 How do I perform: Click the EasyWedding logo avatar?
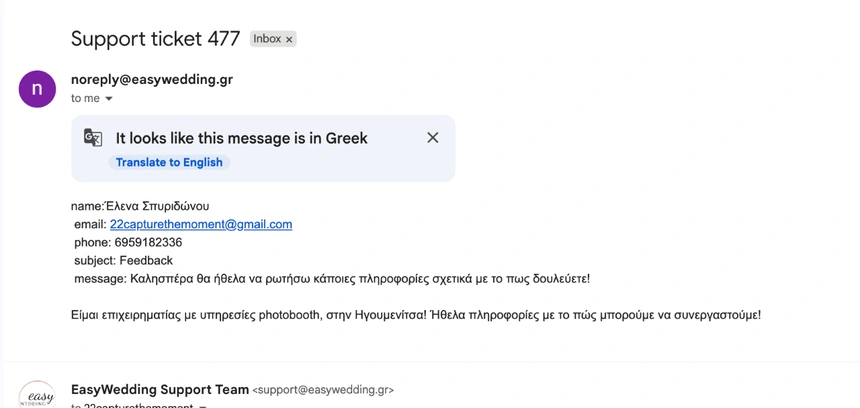click(x=37, y=395)
